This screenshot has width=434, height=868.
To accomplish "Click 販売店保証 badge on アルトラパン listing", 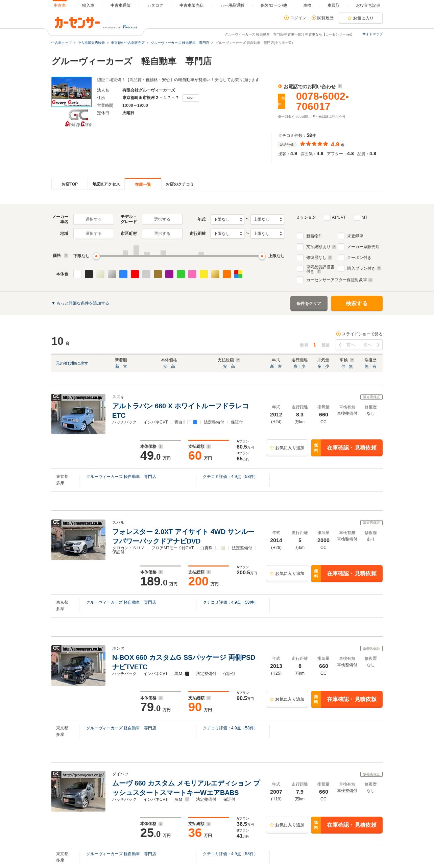I will [371, 397].
